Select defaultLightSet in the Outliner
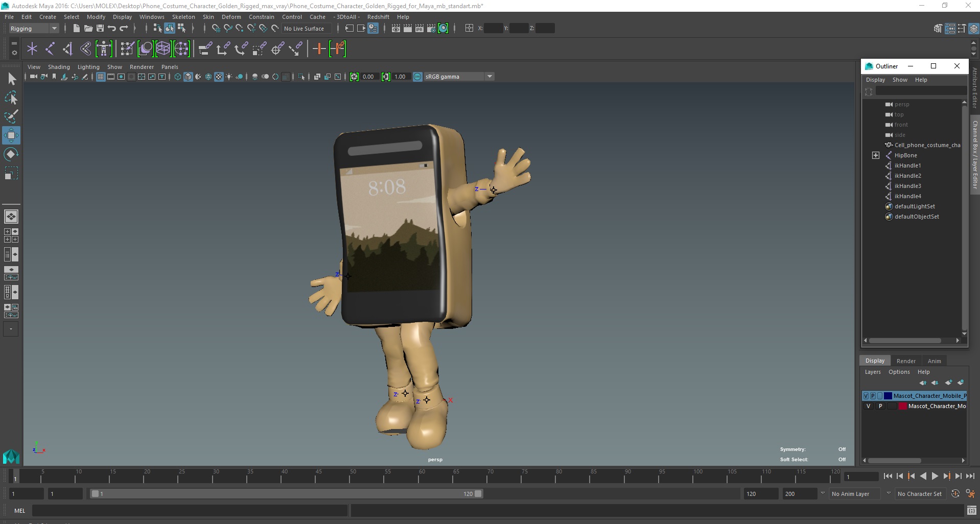 click(x=915, y=206)
